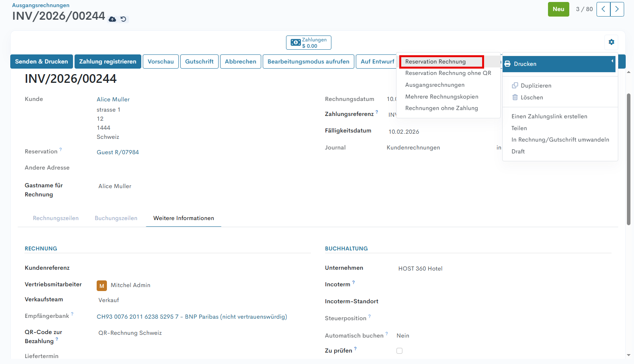Open the Ausgangsrechnungen breadcrumb link

click(x=41, y=5)
